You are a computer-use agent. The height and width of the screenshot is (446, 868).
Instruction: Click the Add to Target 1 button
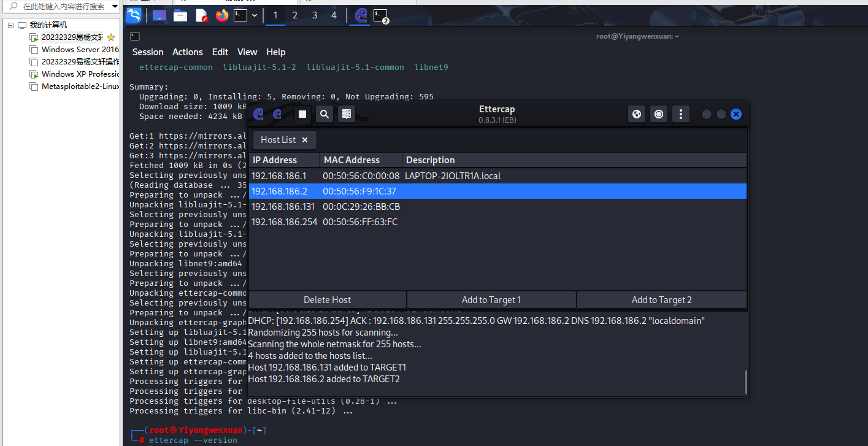[491, 300]
